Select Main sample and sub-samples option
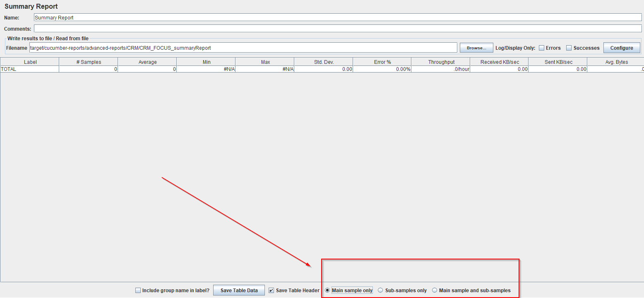 click(435, 290)
